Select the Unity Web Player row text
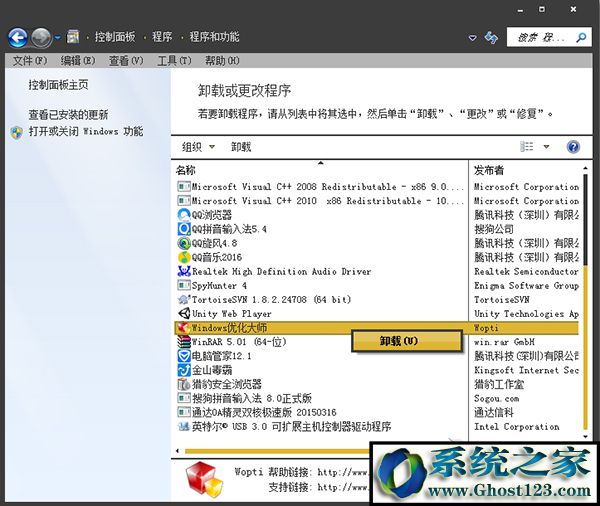This screenshot has height=506, width=600. (x=232, y=314)
